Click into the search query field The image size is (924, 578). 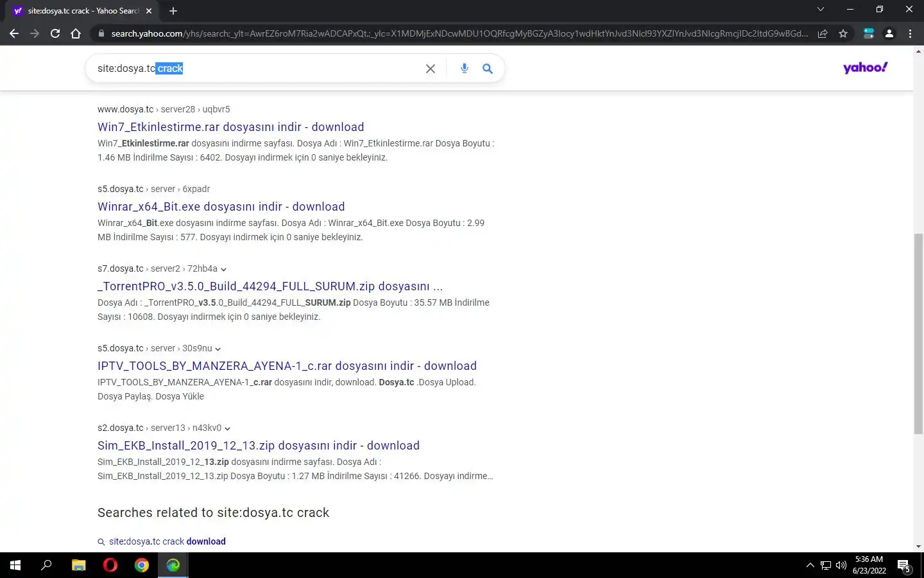click(257, 69)
